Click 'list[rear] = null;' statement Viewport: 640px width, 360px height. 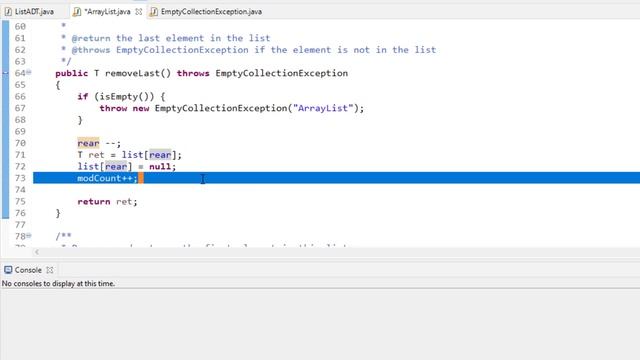pos(127,167)
